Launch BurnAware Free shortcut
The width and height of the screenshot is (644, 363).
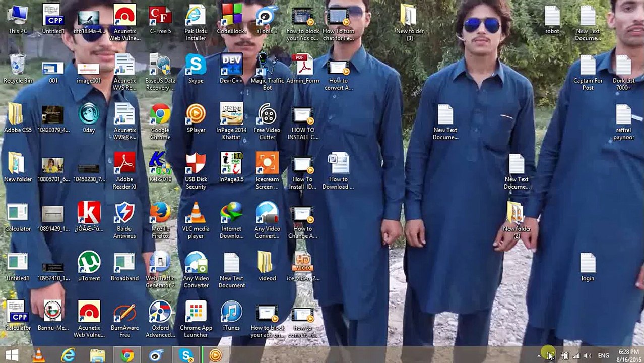tap(124, 320)
